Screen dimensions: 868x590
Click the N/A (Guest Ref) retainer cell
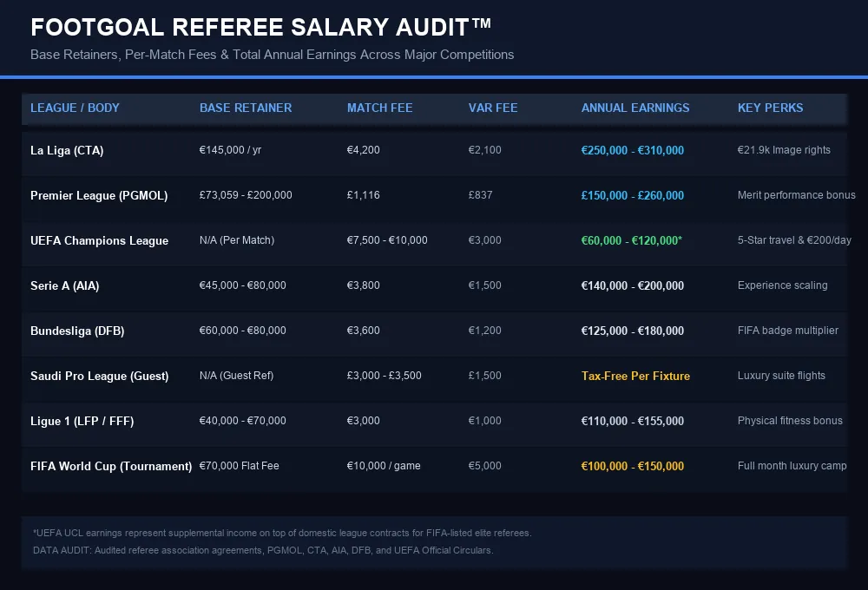click(236, 375)
